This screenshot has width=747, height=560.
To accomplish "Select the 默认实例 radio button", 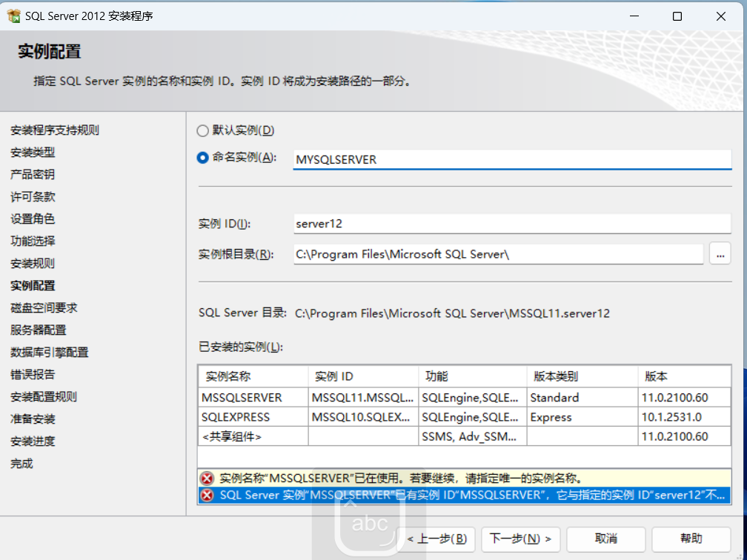I will pos(202,130).
